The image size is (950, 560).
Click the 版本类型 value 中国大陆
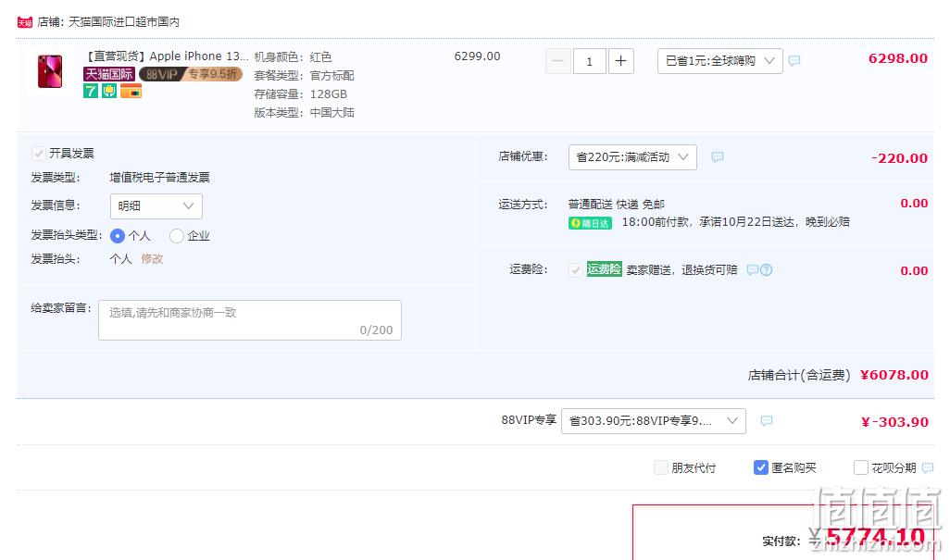pyautogui.click(x=332, y=113)
